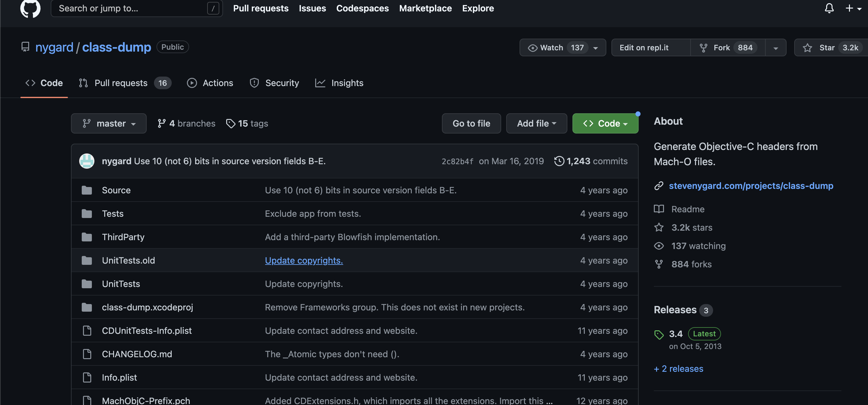The width and height of the screenshot is (868, 405).
Task: Open the notifications bell
Action: 829,8
